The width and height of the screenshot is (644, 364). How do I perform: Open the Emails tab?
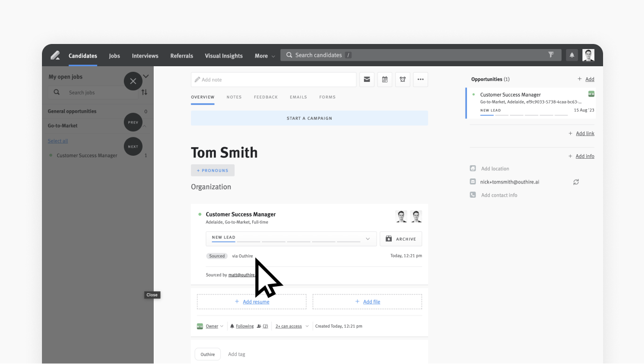coord(298,97)
